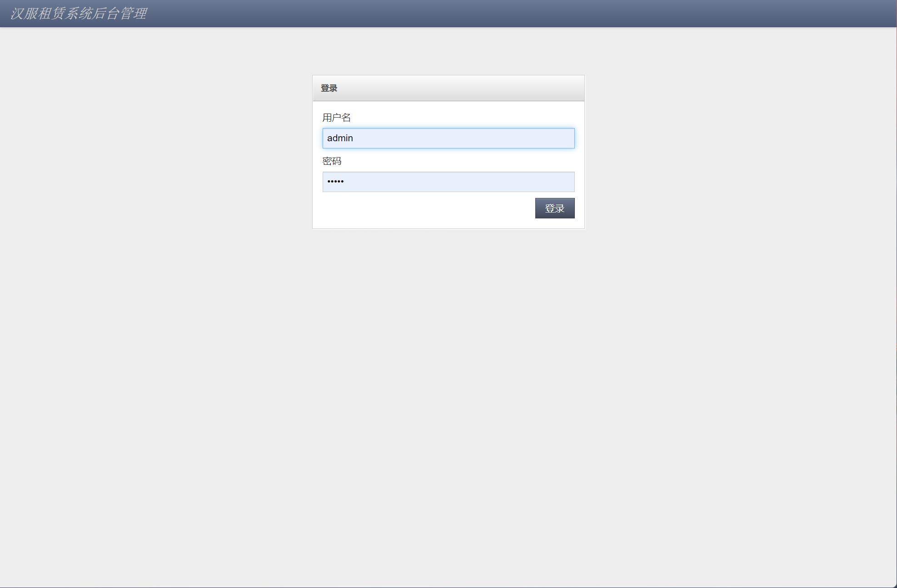Click the label above the admin textbox
897x588 pixels.
[336, 118]
